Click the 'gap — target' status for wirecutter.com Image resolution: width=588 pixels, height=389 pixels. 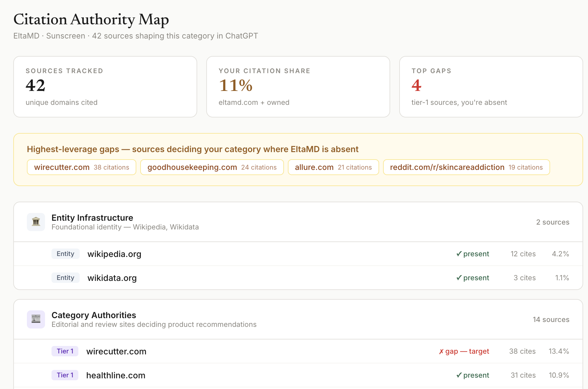coord(464,351)
